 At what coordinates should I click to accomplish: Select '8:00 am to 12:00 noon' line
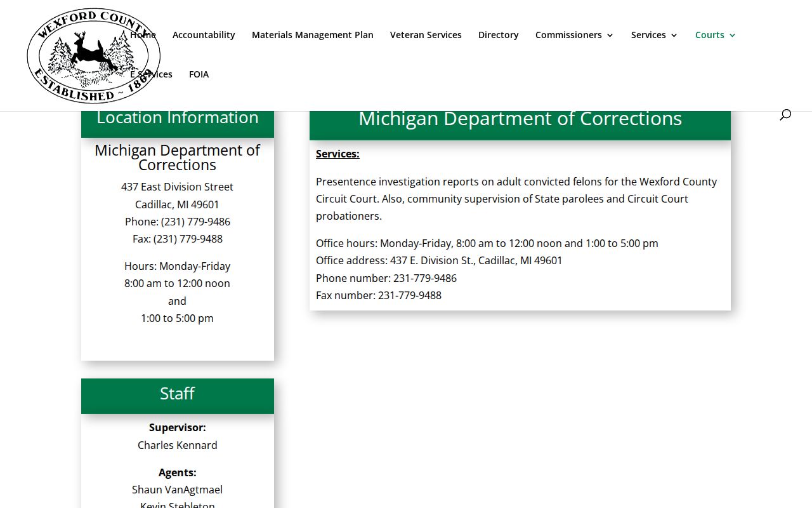coord(178,283)
